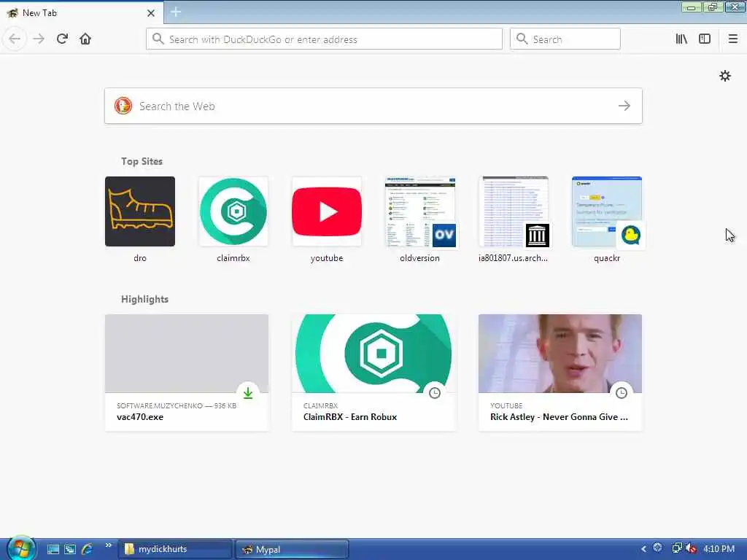Expand quick launch overflow chevron
Screen dimensions: 747x560
(108, 545)
